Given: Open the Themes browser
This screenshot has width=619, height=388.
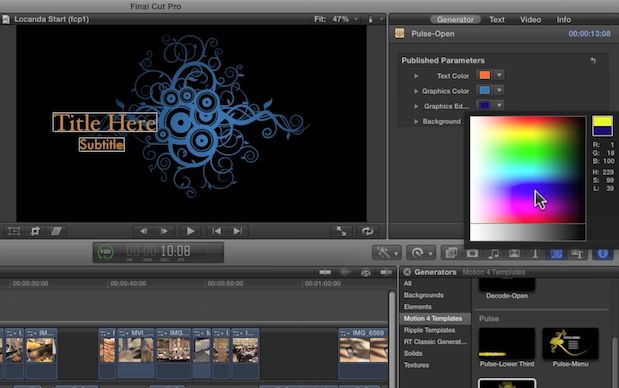Looking at the screenshot, I should 577,253.
